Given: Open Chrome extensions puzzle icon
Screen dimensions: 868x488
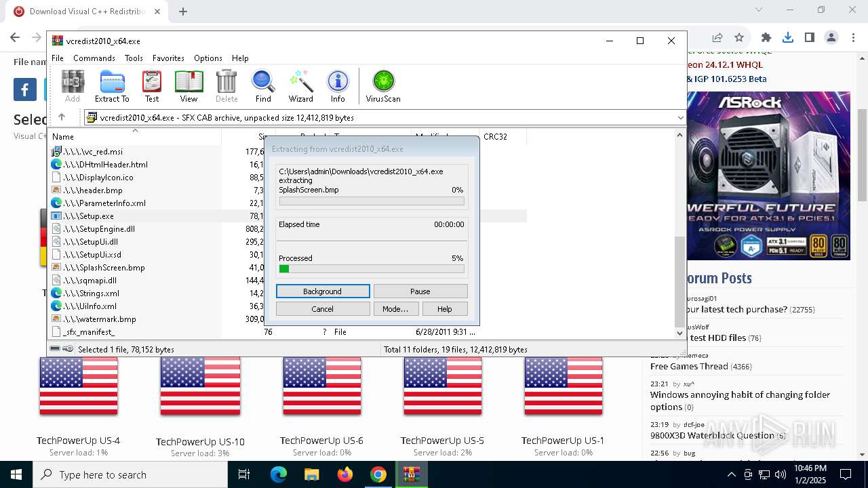Looking at the screenshot, I should pyautogui.click(x=766, y=38).
